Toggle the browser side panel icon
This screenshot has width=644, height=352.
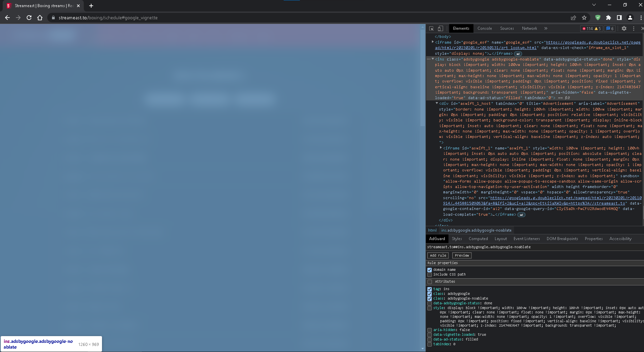click(x=619, y=18)
